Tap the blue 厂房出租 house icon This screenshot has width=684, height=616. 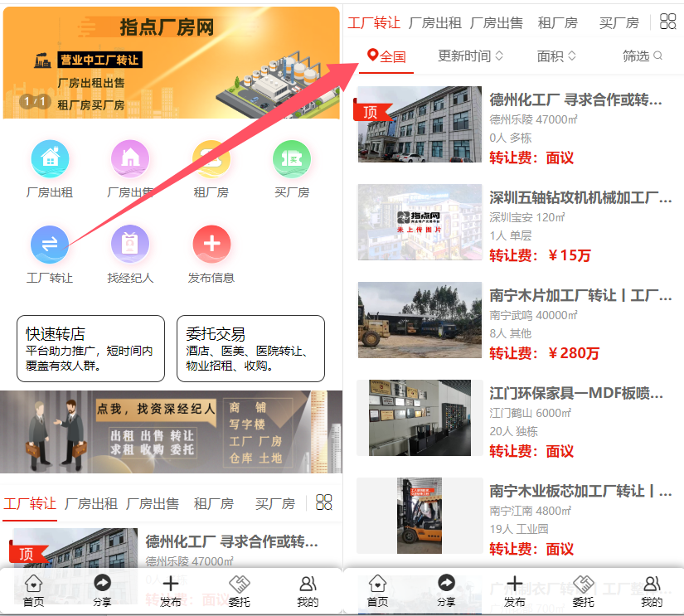click(x=50, y=159)
